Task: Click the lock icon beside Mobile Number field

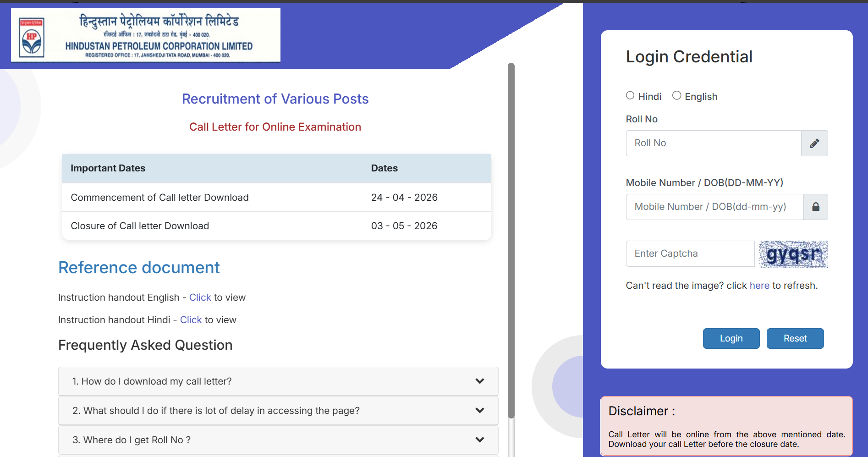Action: [x=815, y=207]
